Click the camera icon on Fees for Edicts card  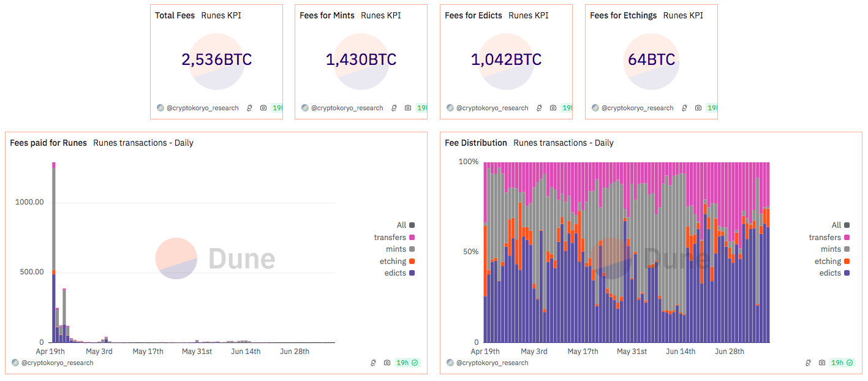tap(553, 108)
